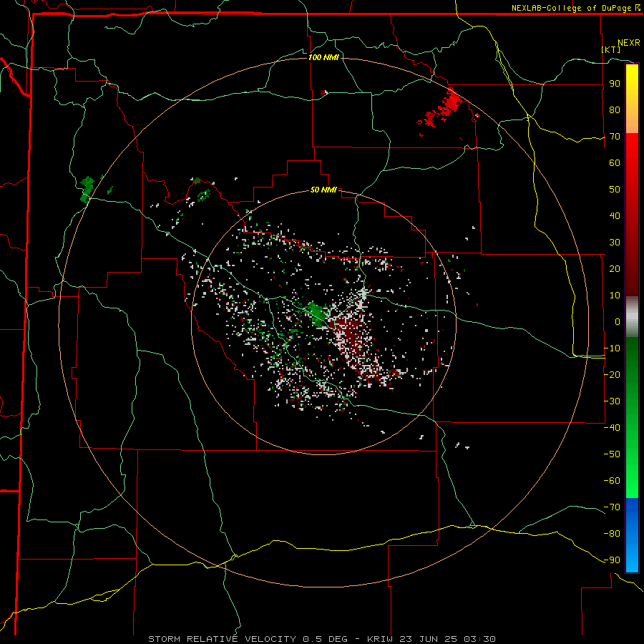Viewport: 644px width, 644px height.
Task: Click the 60 value on the velocity scale
Action: [615, 163]
